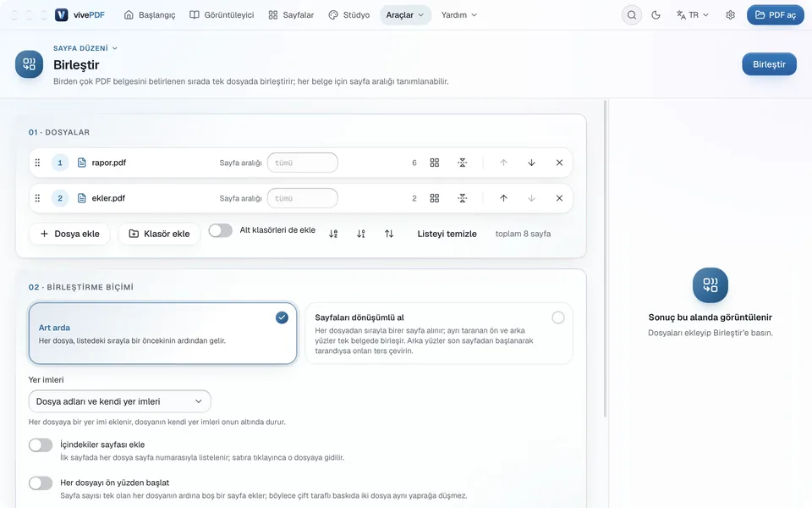Click the ekler.pdf file name
Screen dimensions: 812x508
click(x=108, y=198)
